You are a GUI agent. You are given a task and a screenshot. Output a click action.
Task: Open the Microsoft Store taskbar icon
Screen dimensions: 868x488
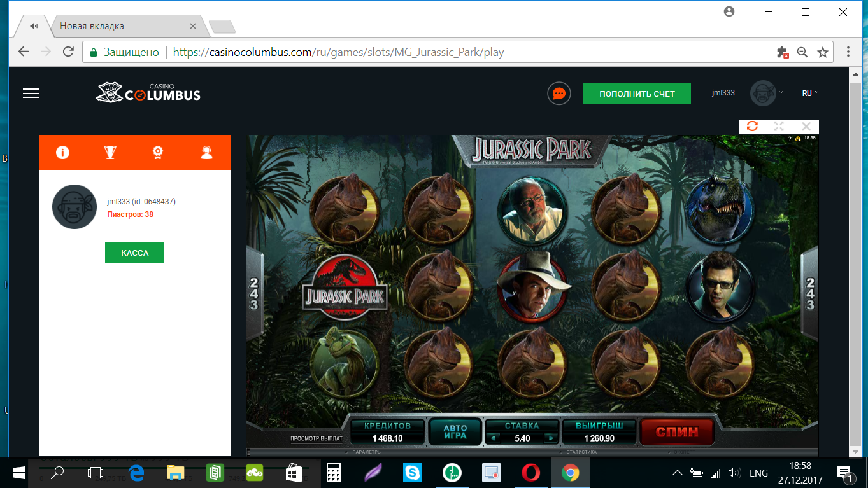coord(292,472)
